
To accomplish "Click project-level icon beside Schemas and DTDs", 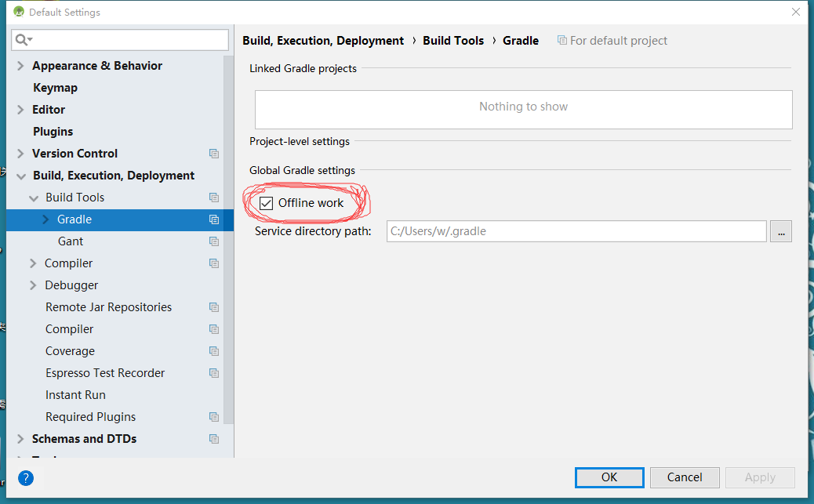I will pos(214,439).
